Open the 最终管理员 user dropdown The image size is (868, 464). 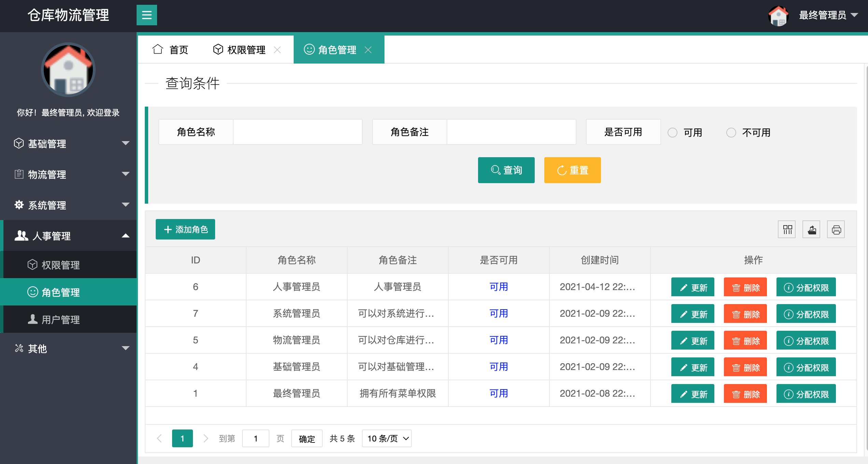click(828, 15)
